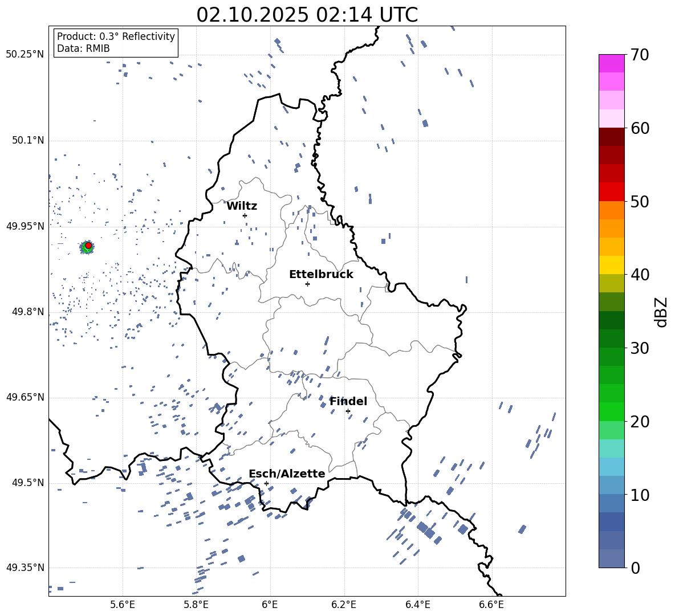Click the 30 tick label on colorbar
This screenshot has height=616, width=675.
tap(640, 348)
